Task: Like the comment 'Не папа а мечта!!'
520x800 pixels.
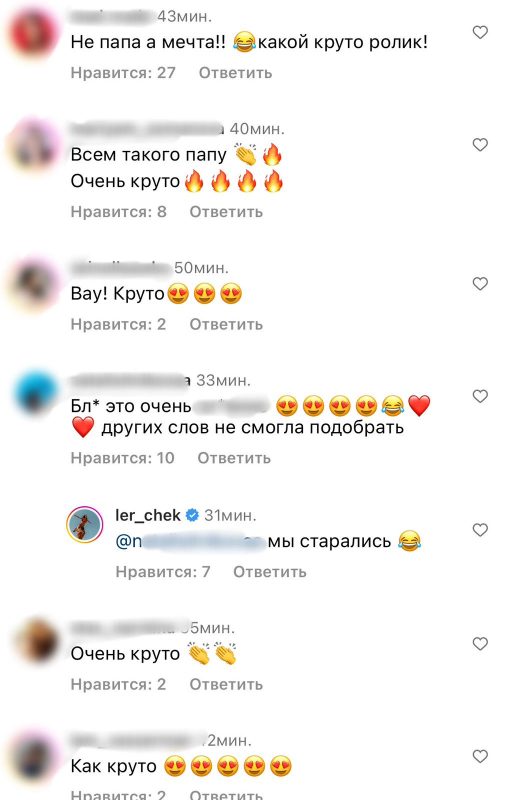Action: (x=480, y=33)
